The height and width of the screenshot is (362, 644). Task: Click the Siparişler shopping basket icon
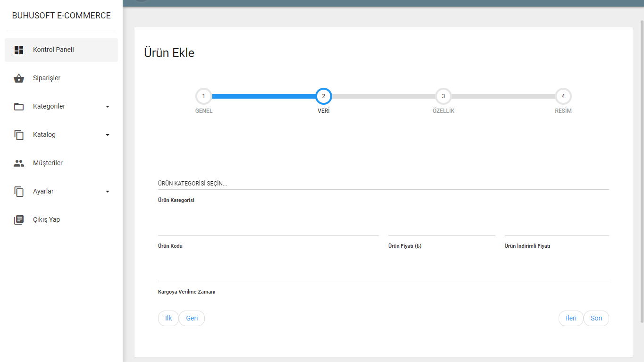click(19, 78)
